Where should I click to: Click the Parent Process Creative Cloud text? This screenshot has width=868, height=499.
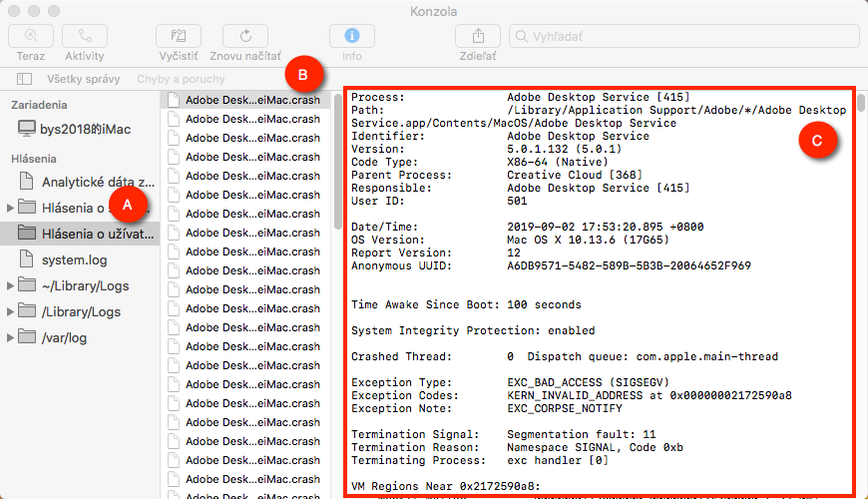pyautogui.click(x=575, y=175)
